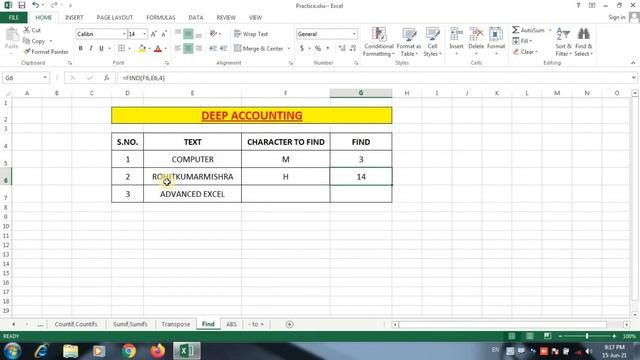Click the Increase Decimal icon
The width and height of the screenshot is (640, 360).
click(342, 48)
